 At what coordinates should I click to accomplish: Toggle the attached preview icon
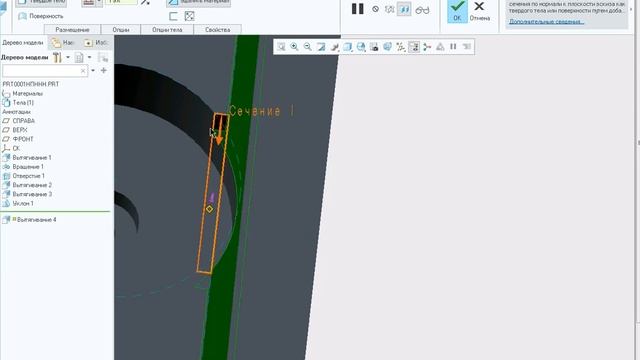404,9
